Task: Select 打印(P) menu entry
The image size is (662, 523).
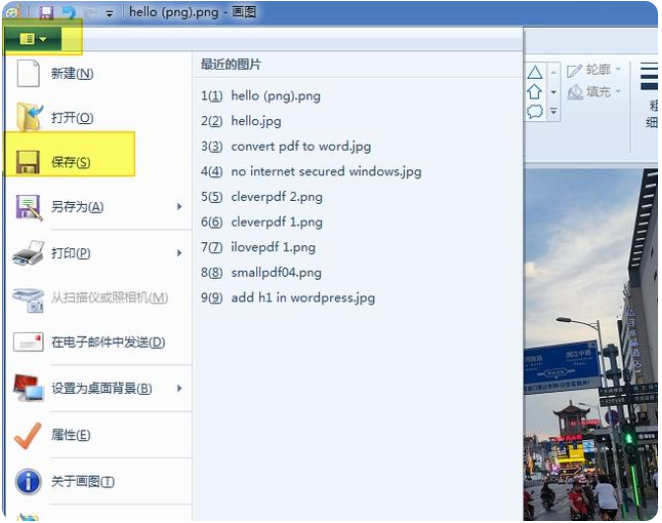Action: pos(97,253)
